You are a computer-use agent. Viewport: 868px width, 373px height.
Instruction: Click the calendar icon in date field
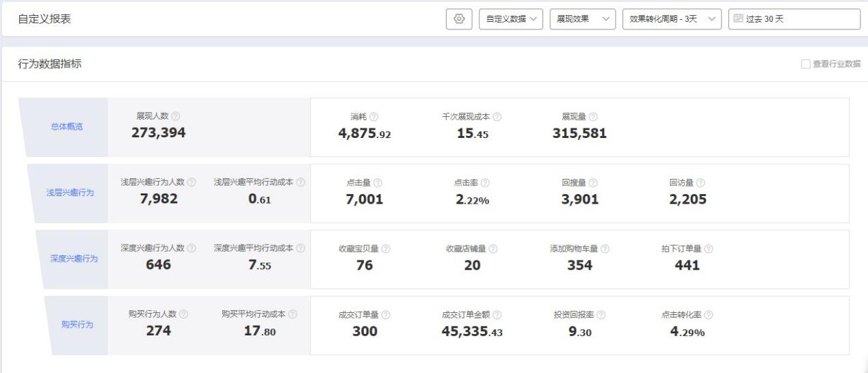tap(738, 19)
